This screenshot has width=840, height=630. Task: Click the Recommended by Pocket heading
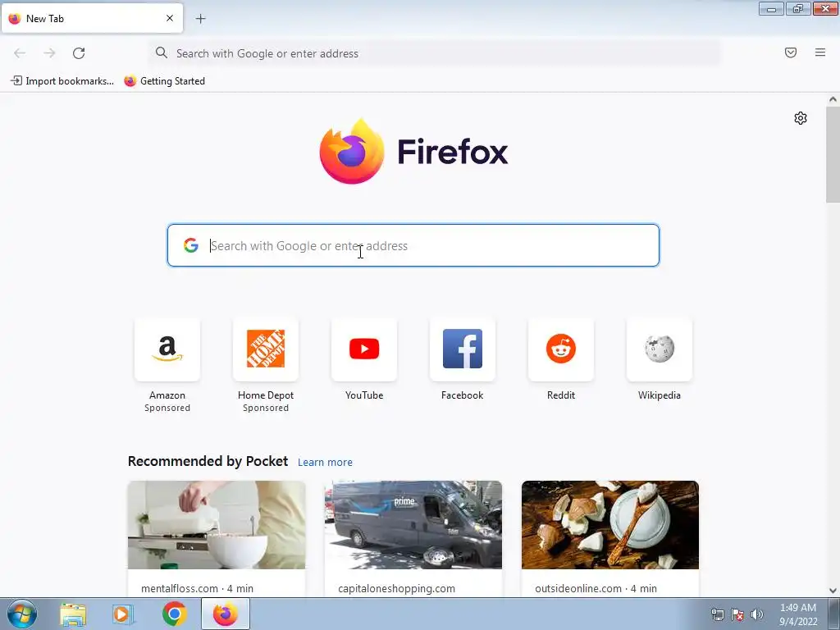208,461
